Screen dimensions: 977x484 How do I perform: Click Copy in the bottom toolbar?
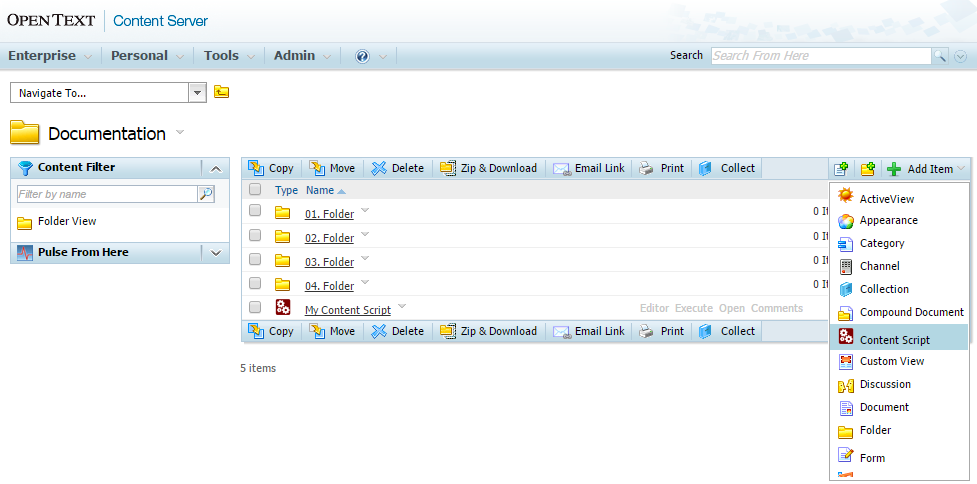click(271, 331)
